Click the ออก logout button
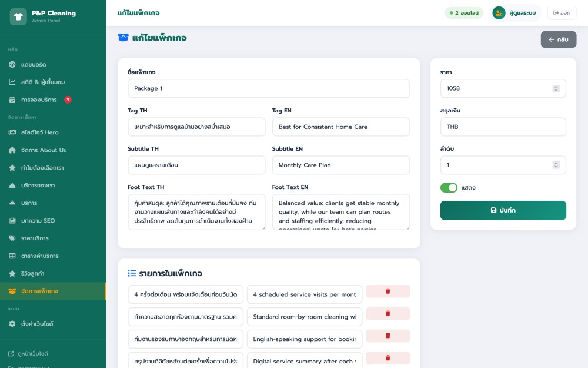 click(x=562, y=13)
